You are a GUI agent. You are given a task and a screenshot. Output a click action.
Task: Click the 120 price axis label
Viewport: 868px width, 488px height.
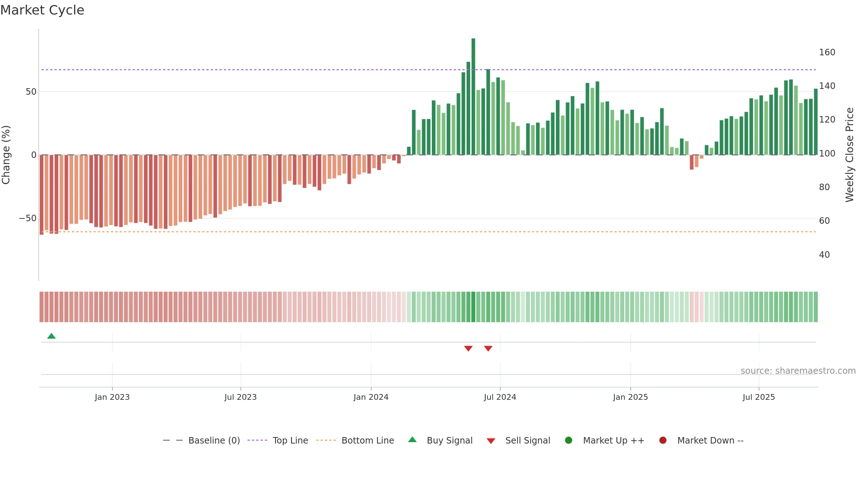point(827,120)
